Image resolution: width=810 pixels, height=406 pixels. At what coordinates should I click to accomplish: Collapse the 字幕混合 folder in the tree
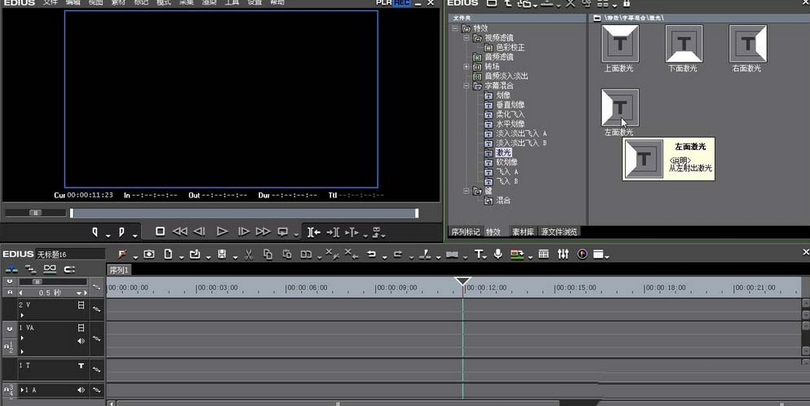[465, 85]
